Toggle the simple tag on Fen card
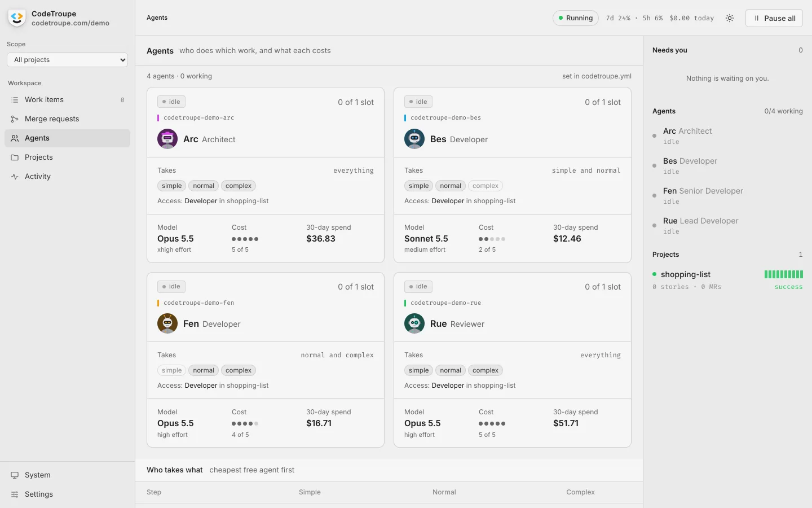This screenshot has height=508, width=812. point(171,370)
